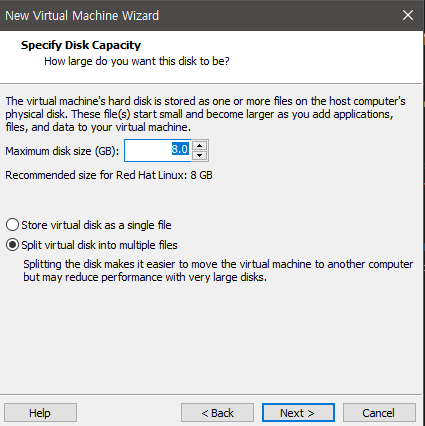Decrease maximum disk size with down arrow
The width and height of the screenshot is (425, 426).
click(200, 155)
